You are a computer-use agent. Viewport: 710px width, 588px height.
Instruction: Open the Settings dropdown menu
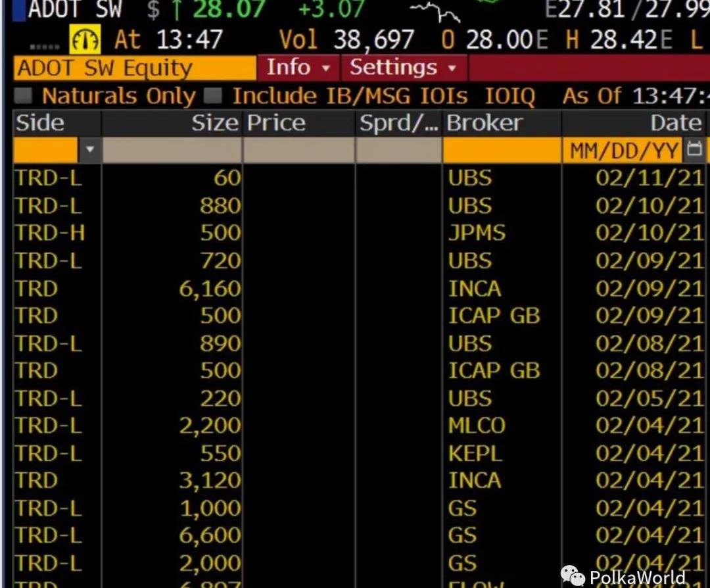[x=404, y=68]
